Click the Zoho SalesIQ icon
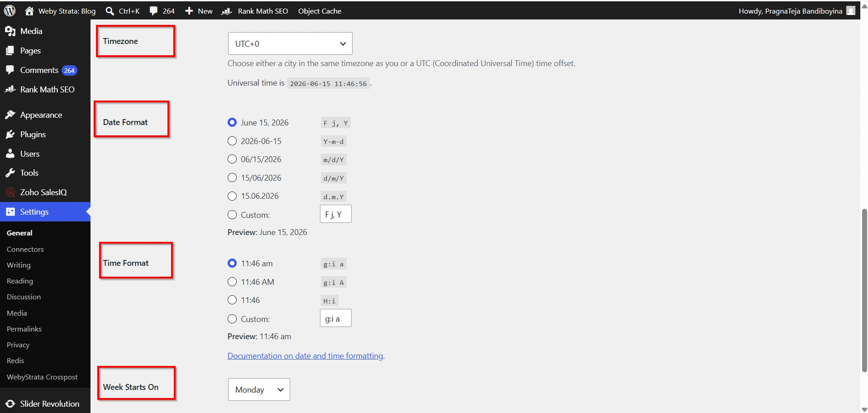 point(10,192)
